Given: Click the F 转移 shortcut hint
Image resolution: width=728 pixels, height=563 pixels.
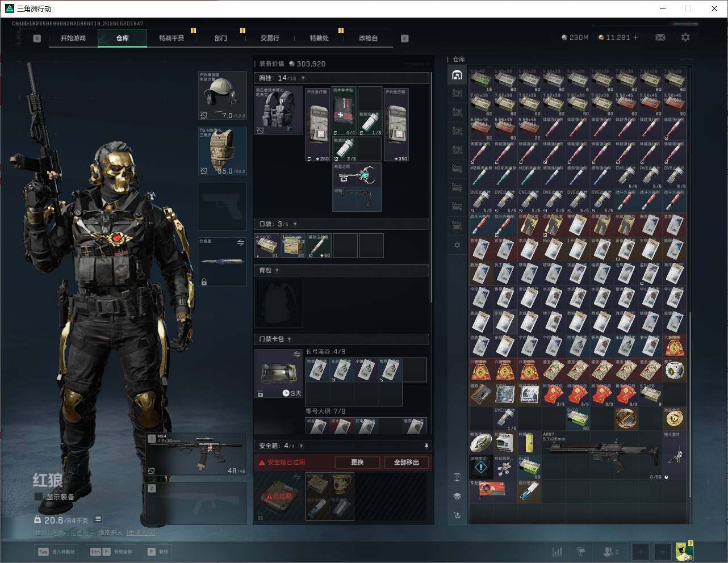Looking at the screenshot, I should coord(158,552).
